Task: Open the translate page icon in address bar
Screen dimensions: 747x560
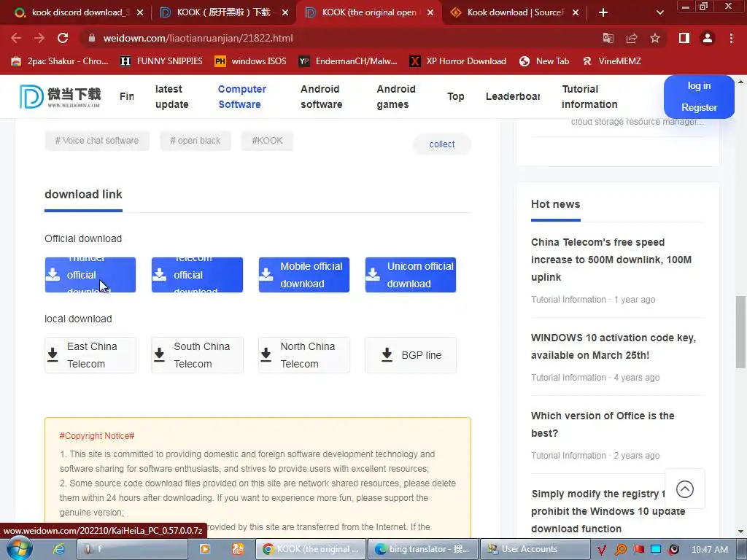Action: (608, 38)
